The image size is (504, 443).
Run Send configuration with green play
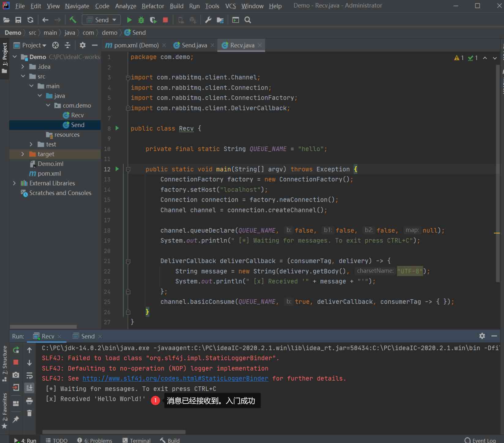(x=129, y=20)
